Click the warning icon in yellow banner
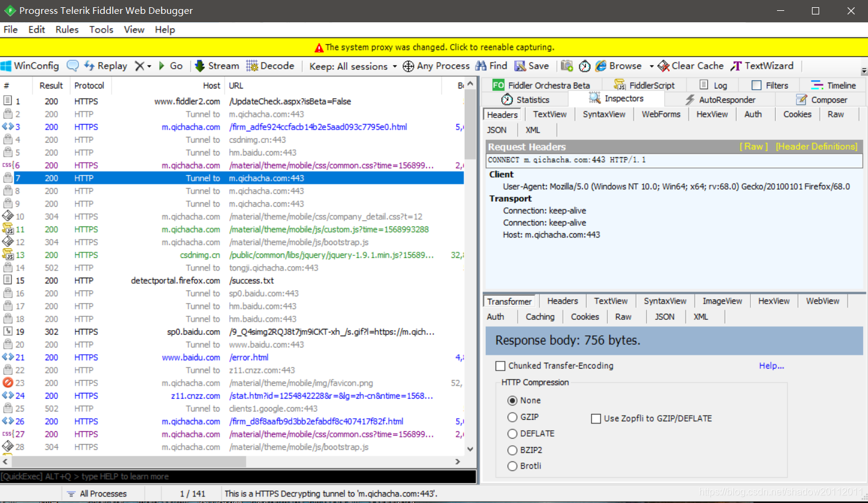Viewport: 868px width, 503px height. 319,48
